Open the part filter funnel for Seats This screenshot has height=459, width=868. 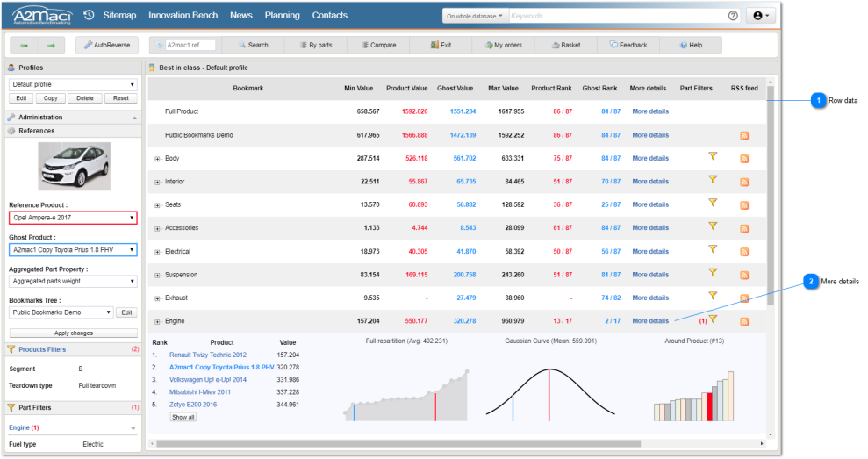coord(713,203)
